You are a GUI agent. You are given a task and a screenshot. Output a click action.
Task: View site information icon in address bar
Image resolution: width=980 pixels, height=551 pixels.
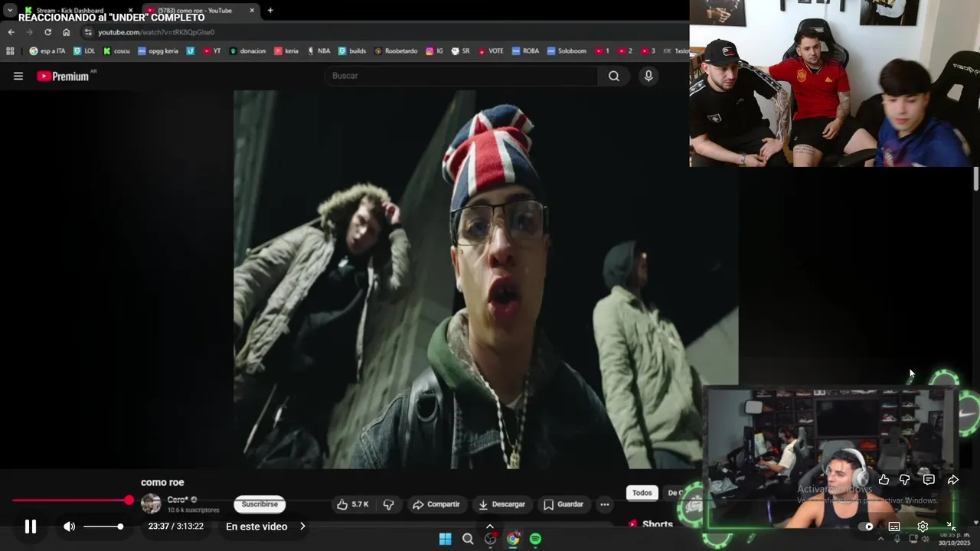(88, 32)
